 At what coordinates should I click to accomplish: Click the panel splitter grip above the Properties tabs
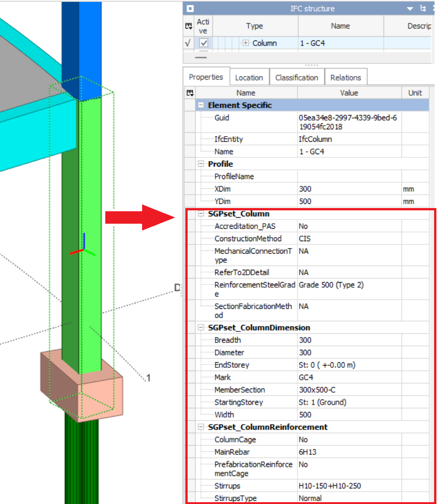(x=308, y=65)
